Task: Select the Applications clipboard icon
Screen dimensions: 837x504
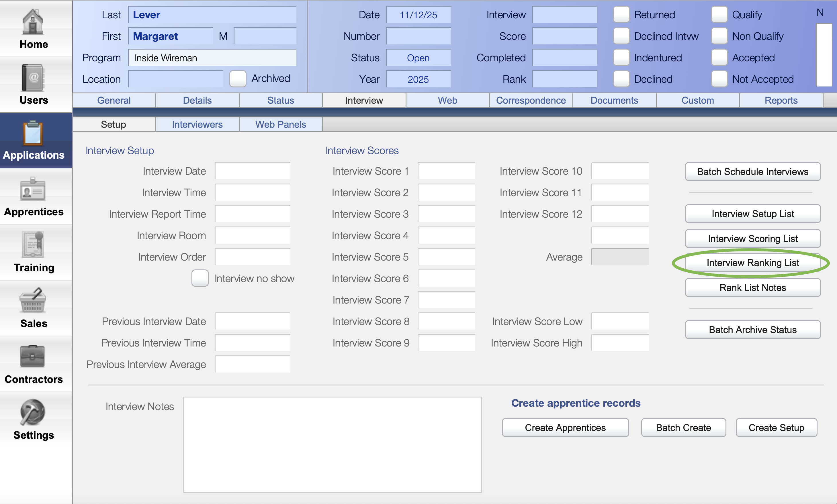Action: (x=33, y=133)
